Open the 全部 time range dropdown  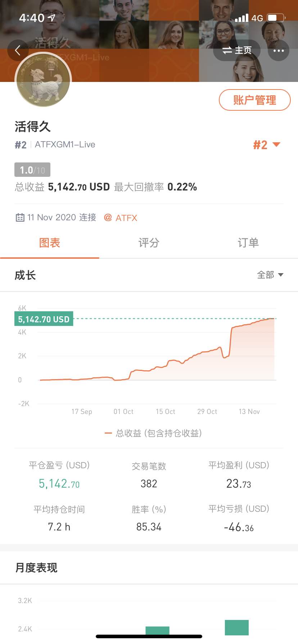click(x=270, y=275)
